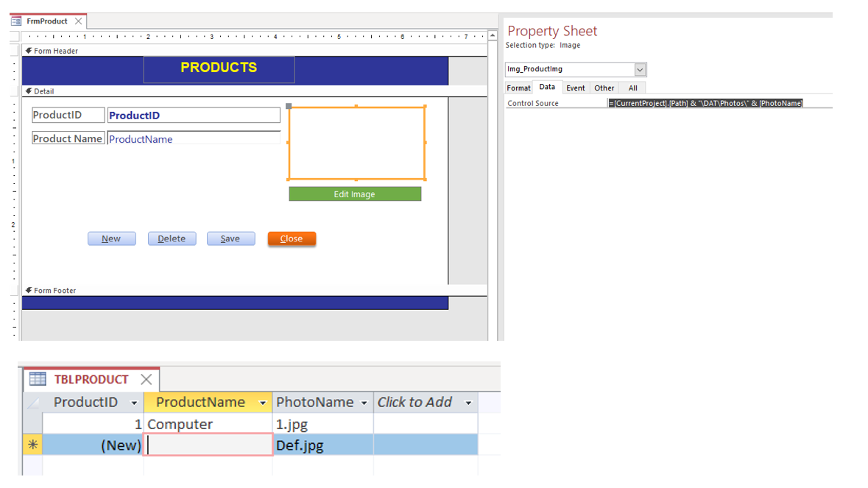Select the ProductID bound text box
The height and width of the screenshot is (488, 868).
coord(194,115)
